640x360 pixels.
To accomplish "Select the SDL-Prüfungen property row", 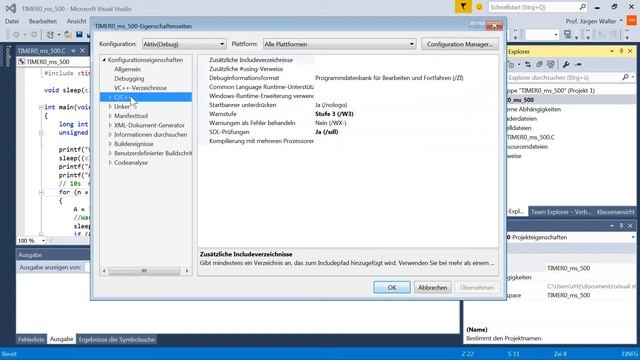I will [348, 132].
